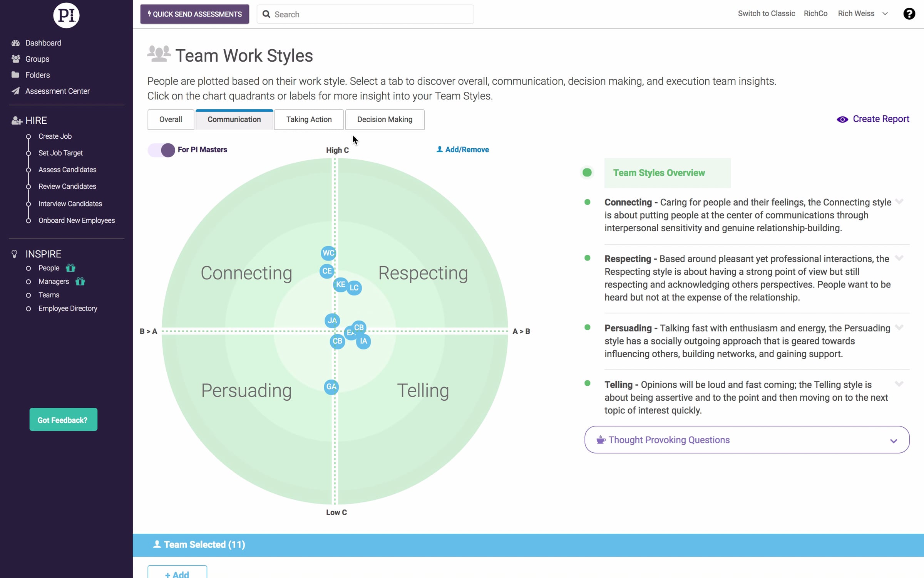The height and width of the screenshot is (578, 924).
Task: Open the help question mark icon
Action: coord(909,14)
